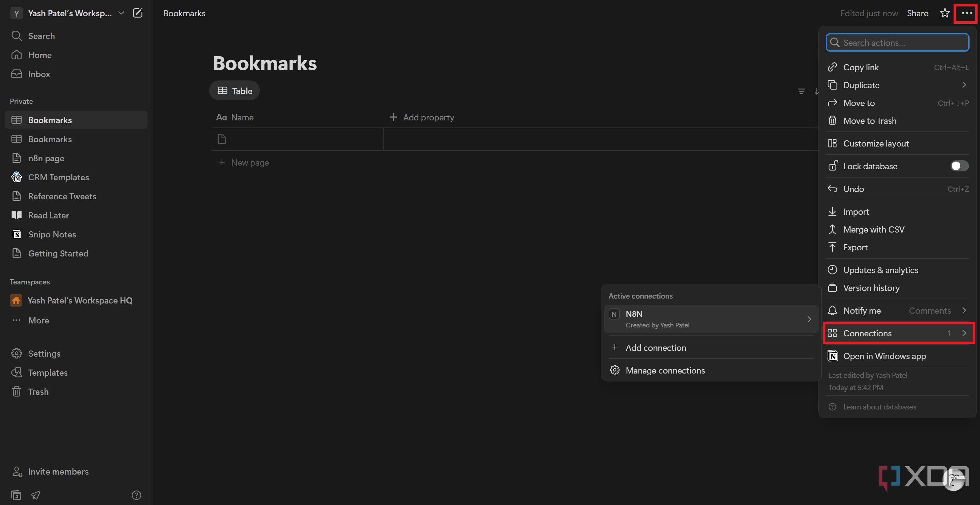
Task: Open Search in the sidebar
Action: click(76, 36)
